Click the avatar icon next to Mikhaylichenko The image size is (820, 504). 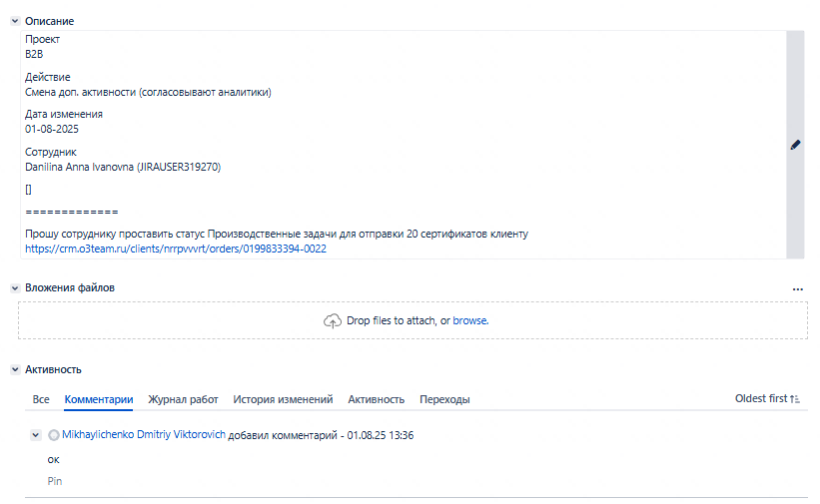pyautogui.click(x=54, y=435)
